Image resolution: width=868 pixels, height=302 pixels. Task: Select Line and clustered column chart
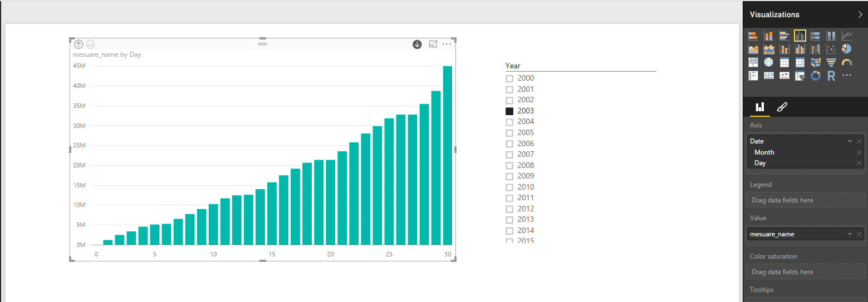point(800,49)
